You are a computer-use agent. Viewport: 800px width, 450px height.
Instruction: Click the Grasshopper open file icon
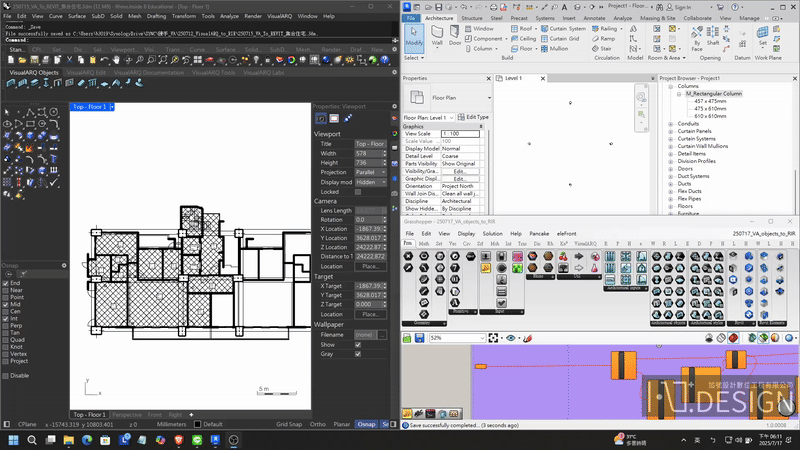[x=407, y=338]
